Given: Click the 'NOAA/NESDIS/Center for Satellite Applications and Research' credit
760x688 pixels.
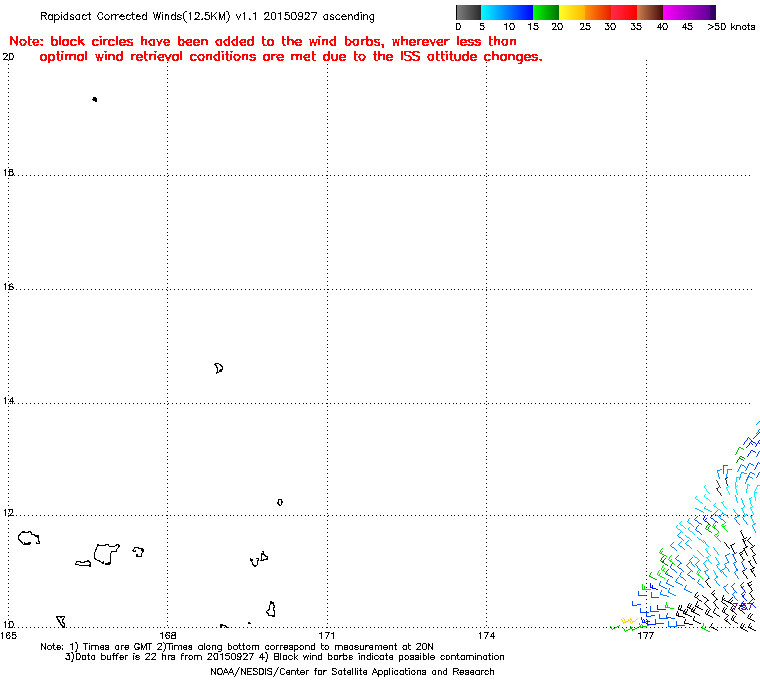Looking at the screenshot, I should [352, 672].
